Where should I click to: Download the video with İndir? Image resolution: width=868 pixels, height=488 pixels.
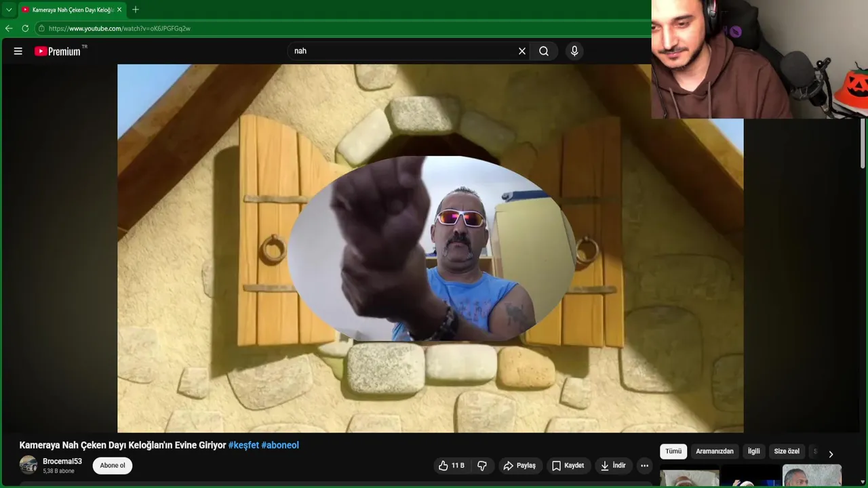(x=613, y=466)
